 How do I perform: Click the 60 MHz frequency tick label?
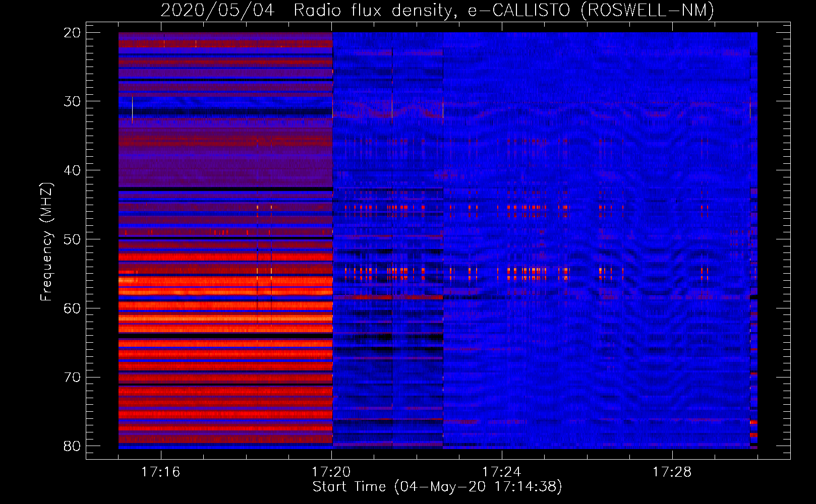click(x=72, y=308)
